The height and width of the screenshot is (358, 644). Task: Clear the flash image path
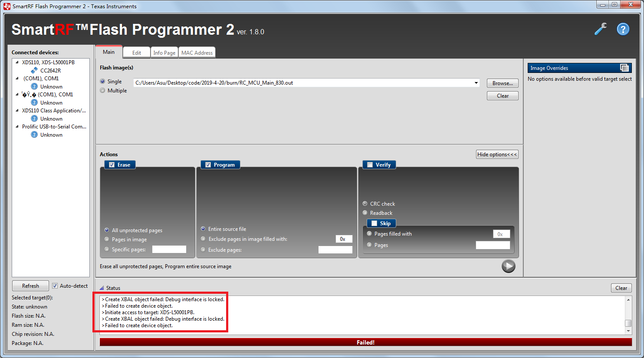click(x=503, y=95)
